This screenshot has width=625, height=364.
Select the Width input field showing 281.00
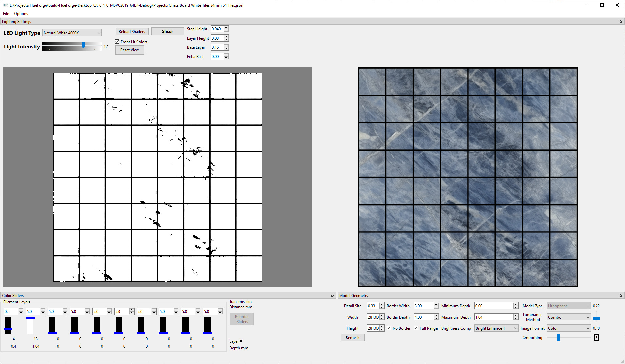(374, 317)
